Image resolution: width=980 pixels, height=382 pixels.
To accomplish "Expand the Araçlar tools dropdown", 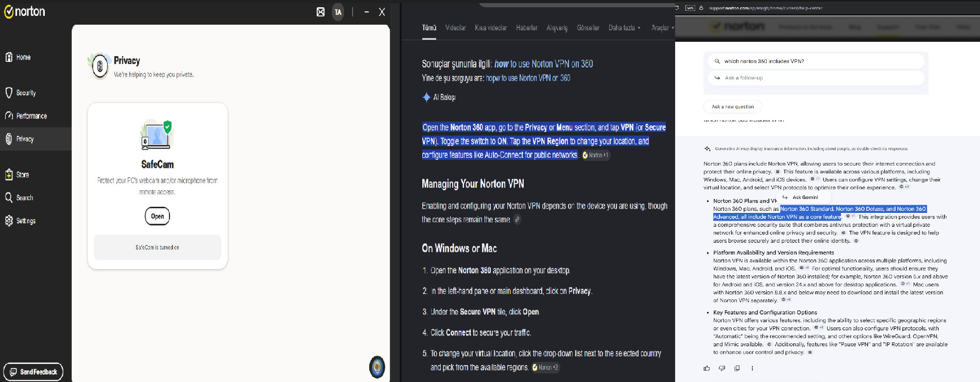I will 663,28.
